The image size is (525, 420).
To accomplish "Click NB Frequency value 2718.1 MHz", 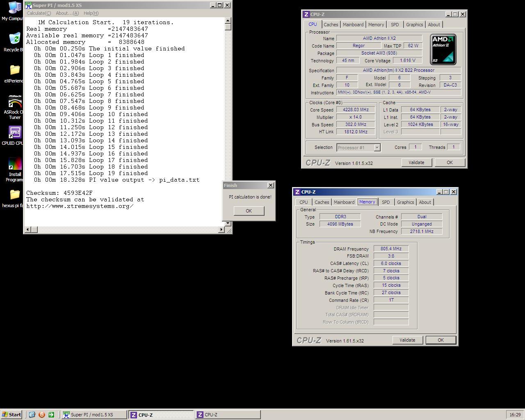I will (422, 231).
